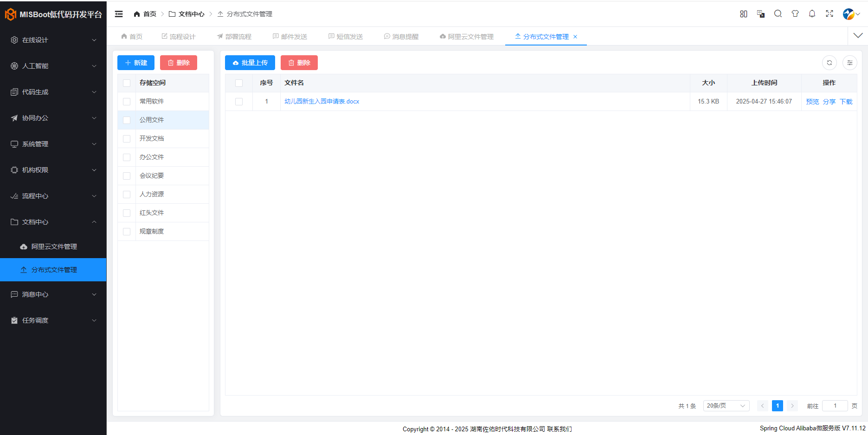The image size is (868, 435).
Task: Switch to the 消息提醒 tab
Action: [x=401, y=37]
